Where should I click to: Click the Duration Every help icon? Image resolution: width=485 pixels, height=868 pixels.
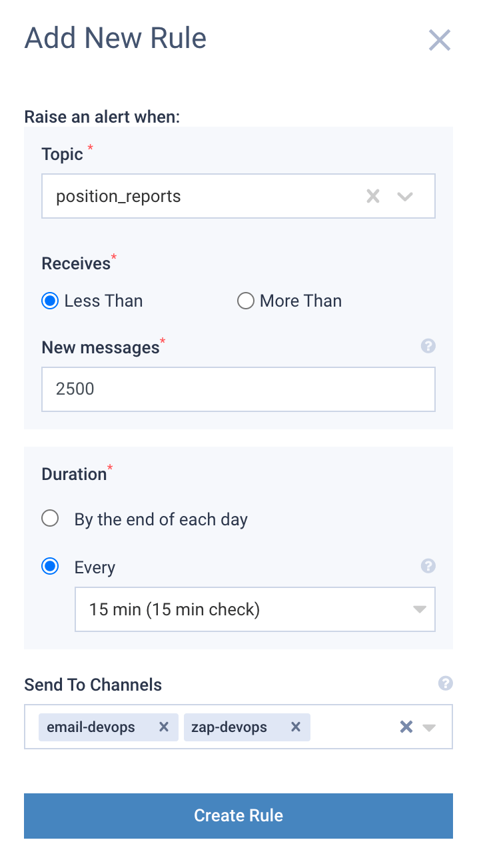click(428, 566)
